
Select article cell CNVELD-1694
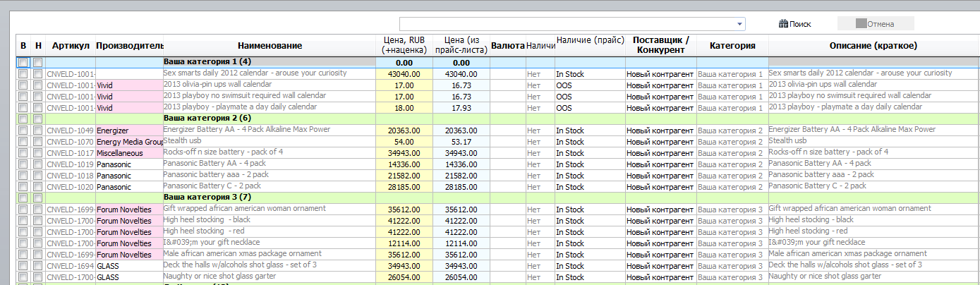pos(70,266)
